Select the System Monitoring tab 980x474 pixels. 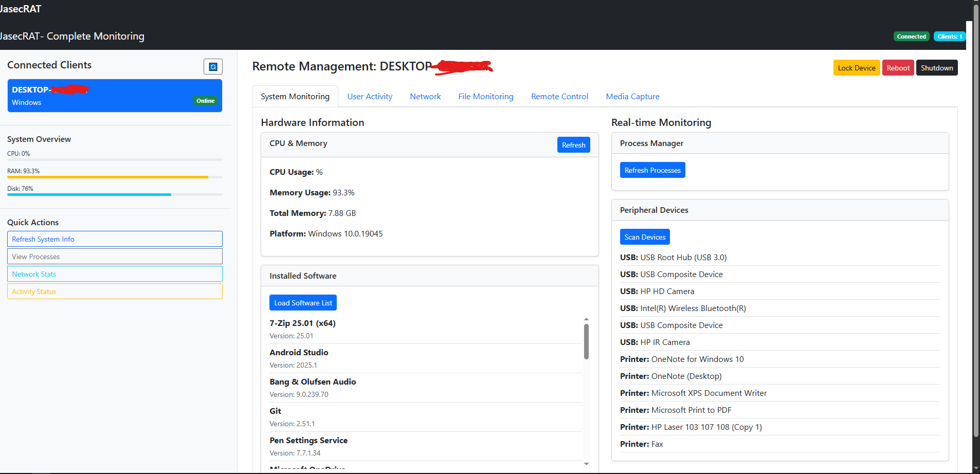(x=295, y=96)
